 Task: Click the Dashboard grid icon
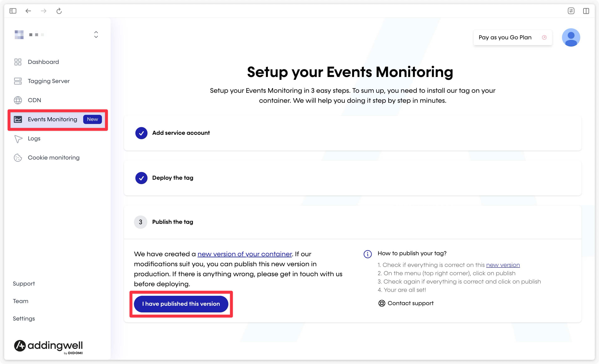coord(18,62)
